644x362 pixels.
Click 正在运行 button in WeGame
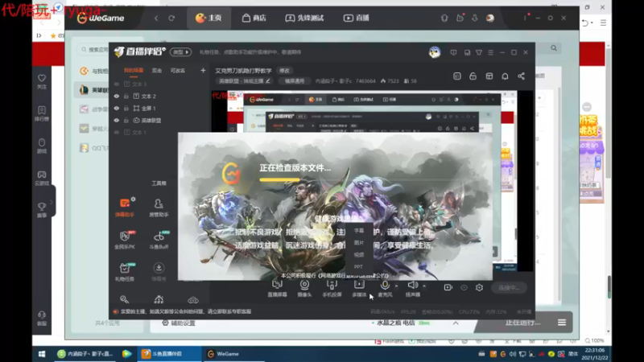point(522,323)
